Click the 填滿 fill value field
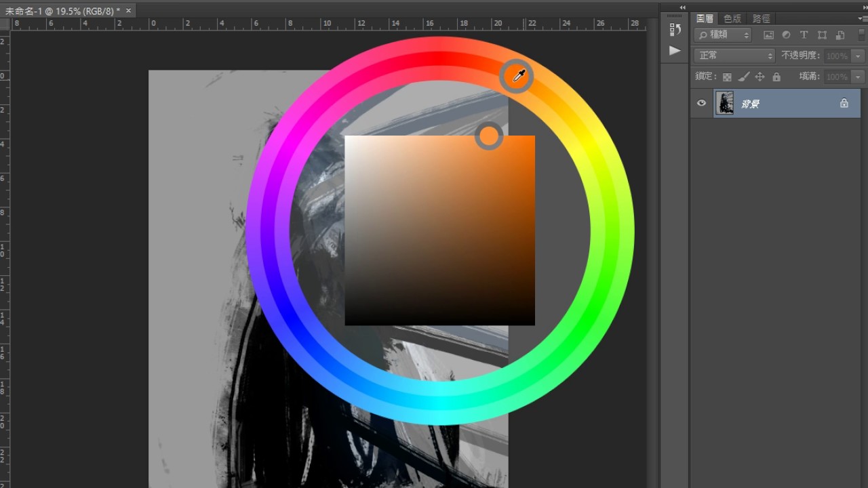868x488 pixels. pos(838,77)
